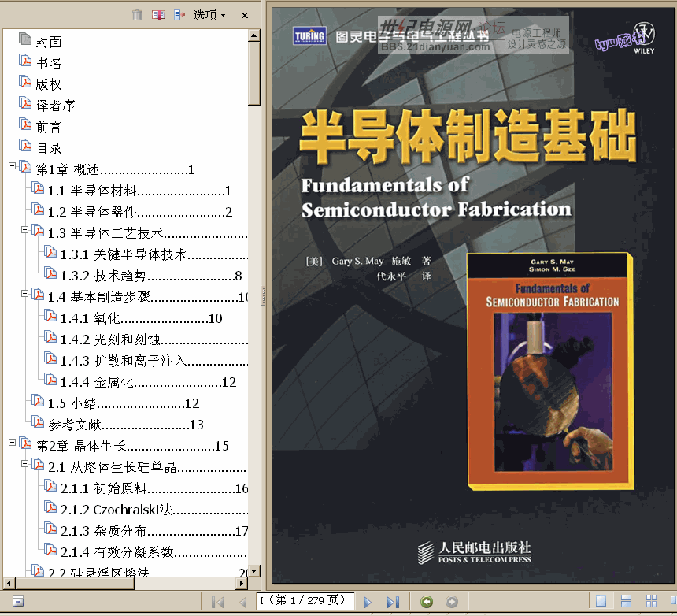The image size is (677, 616).
Task: Open the 选项 options dropdown
Action: click(209, 15)
